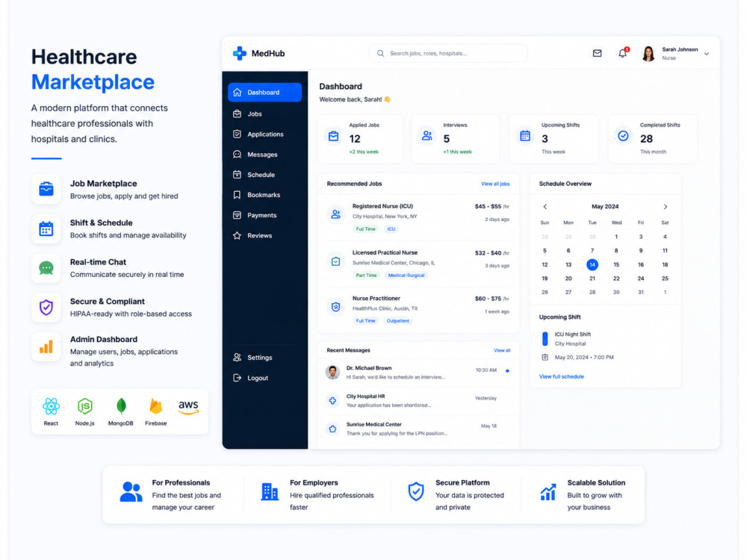Screen dimensions: 747x560
Task: Click the Firebase logo
Action: click(156, 406)
